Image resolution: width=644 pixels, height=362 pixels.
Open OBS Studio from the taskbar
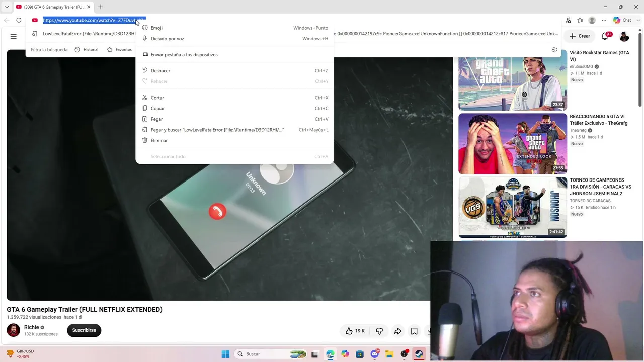(x=404, y=354)
